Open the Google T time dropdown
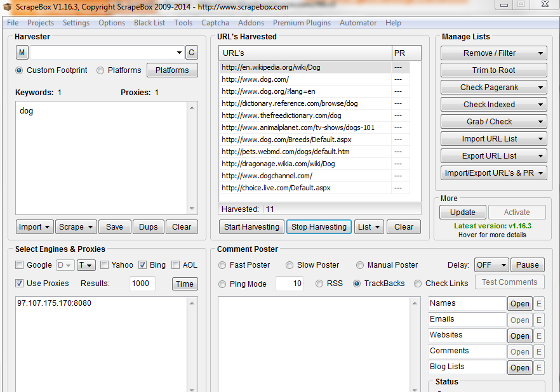This screenshot has height=392, width=560. [x=86, y=265]
